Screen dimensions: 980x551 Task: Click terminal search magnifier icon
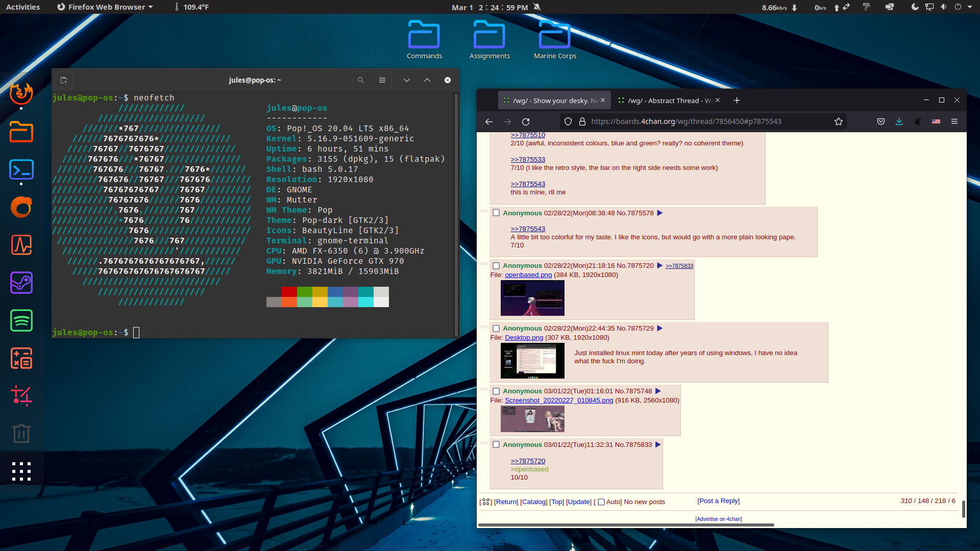coord(360,80)
